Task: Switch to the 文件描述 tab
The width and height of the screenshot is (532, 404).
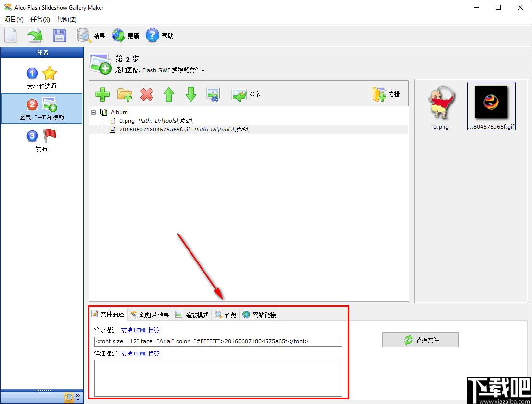Action: [x=108, y=314]
